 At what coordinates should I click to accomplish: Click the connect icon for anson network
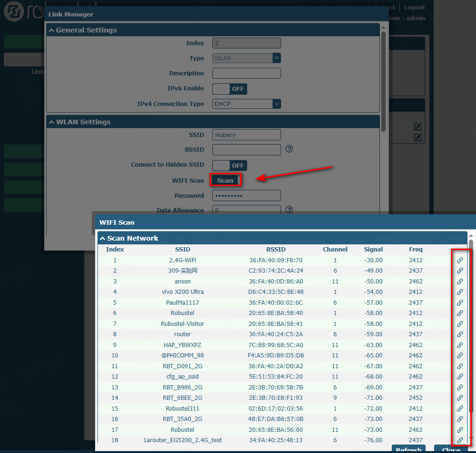460,282
